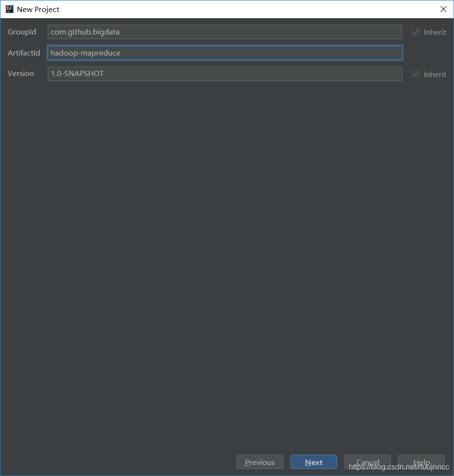Image resolution: width=454 pixels, height=476 pixels.
Task: Close the New Project dialog window
Action: pos(443,9)
